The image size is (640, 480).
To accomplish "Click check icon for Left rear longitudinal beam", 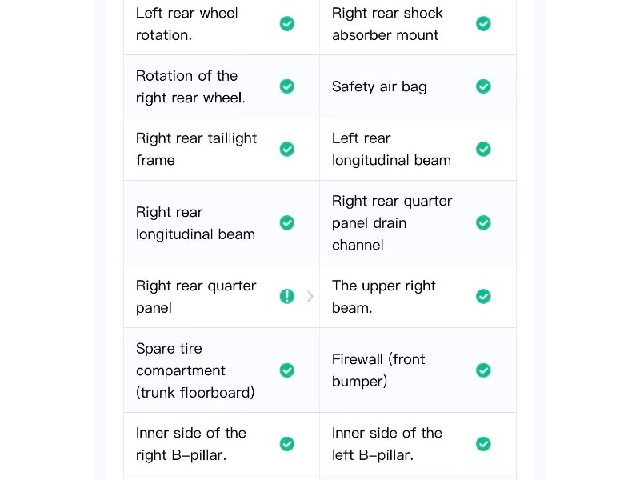I will [483, 149].
